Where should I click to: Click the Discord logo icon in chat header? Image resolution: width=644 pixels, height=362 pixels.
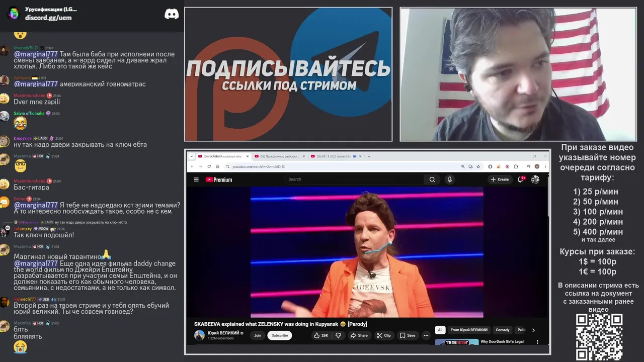point(172,14)
